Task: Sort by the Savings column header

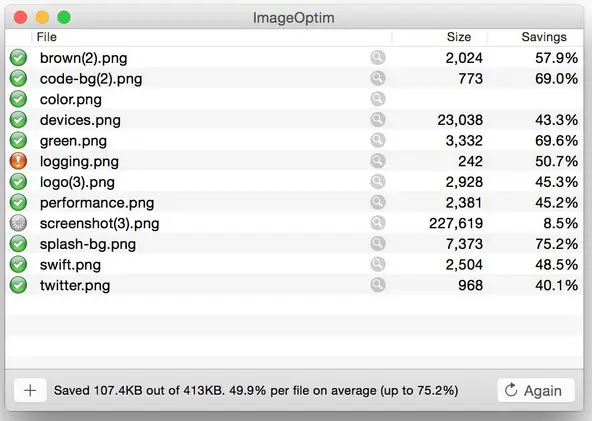Action: (535, 37)
